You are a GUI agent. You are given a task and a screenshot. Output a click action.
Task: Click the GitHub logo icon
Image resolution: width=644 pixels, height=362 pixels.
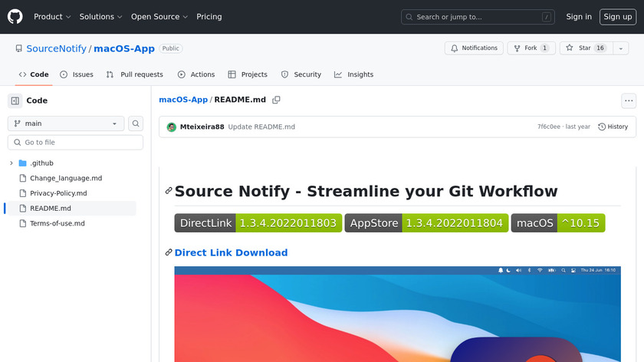(15, 17)
